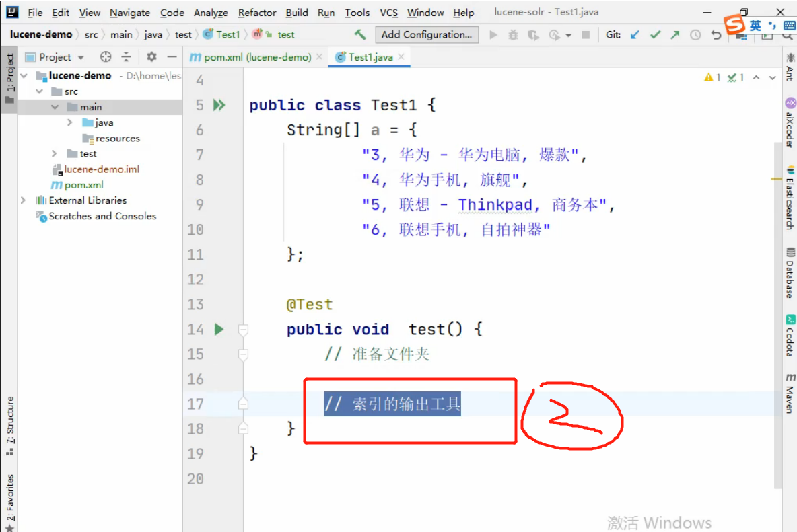Click Add Configuration... button
This screenshot has width=797, height=532.
[427, 34]
